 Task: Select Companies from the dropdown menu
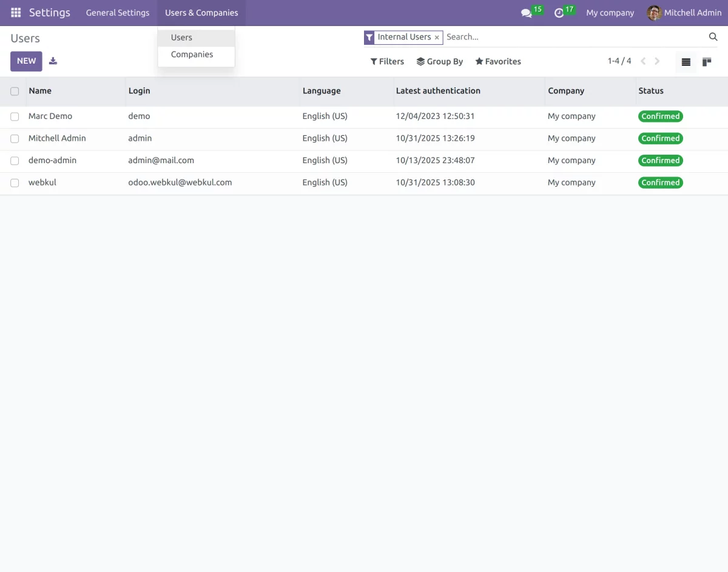[x=192, y=54]
